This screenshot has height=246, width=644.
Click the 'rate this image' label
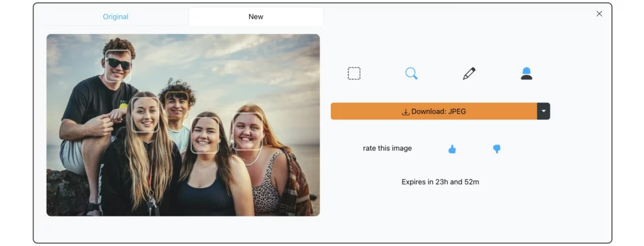coord(387,148)
